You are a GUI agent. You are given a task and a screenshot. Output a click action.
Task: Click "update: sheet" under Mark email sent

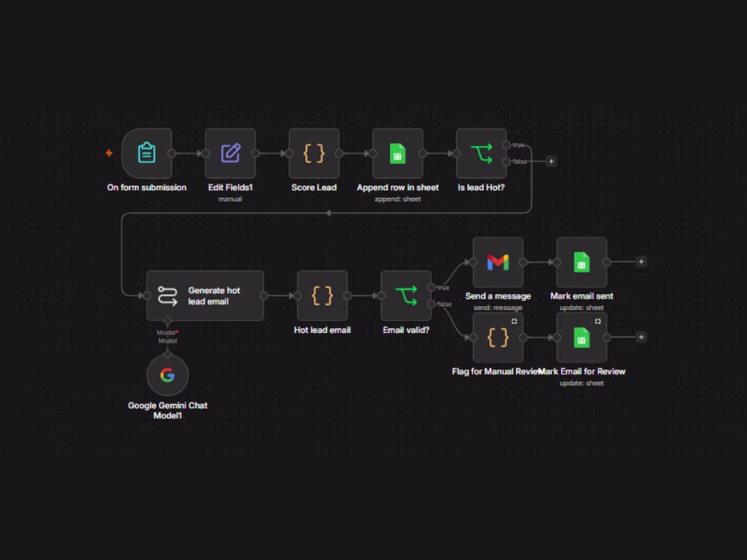[582, 308]
